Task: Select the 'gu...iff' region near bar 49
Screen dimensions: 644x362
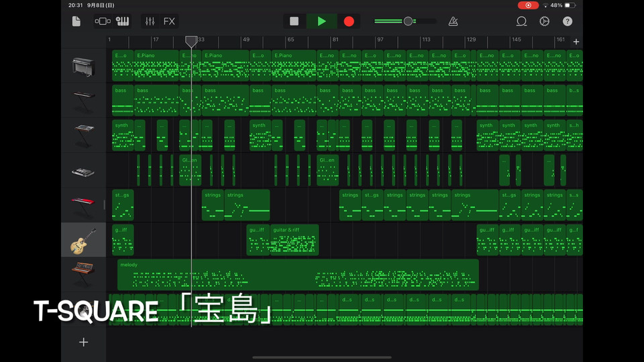Action: point(258,240)
